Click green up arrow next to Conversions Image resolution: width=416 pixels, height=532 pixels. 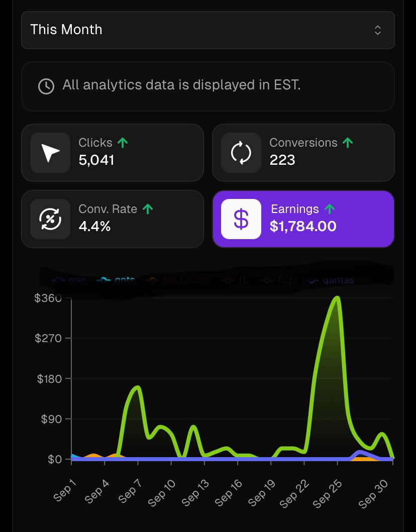coord(348,143)
